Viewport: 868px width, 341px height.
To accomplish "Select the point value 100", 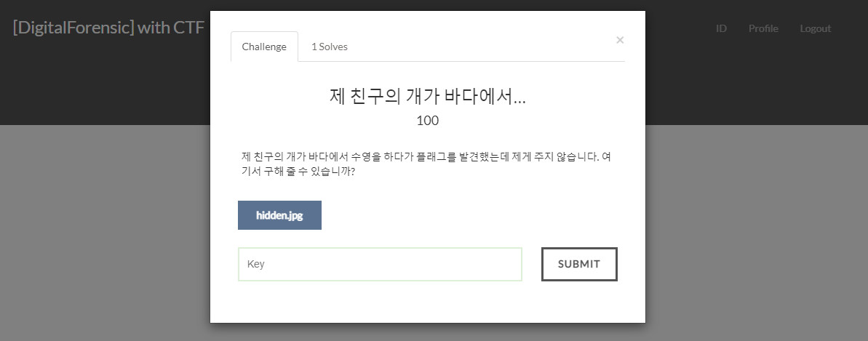I will click(x=427, y=121).
